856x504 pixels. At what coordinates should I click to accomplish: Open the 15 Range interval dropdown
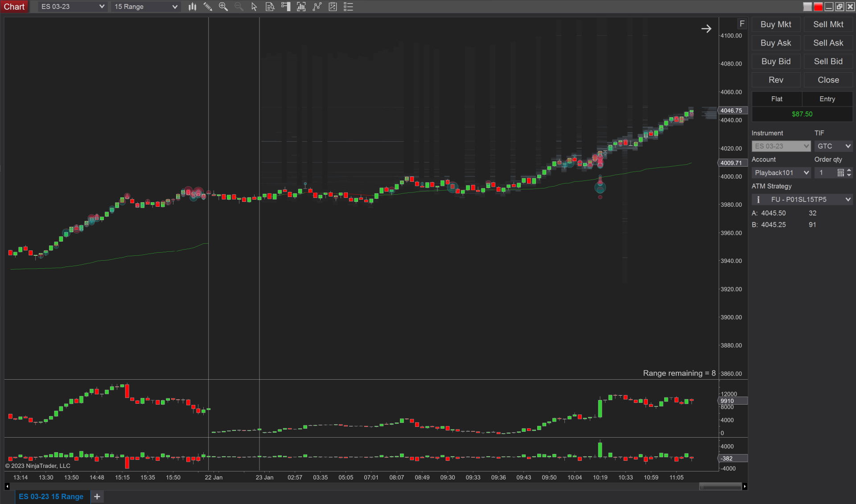(x=146, y=7)
